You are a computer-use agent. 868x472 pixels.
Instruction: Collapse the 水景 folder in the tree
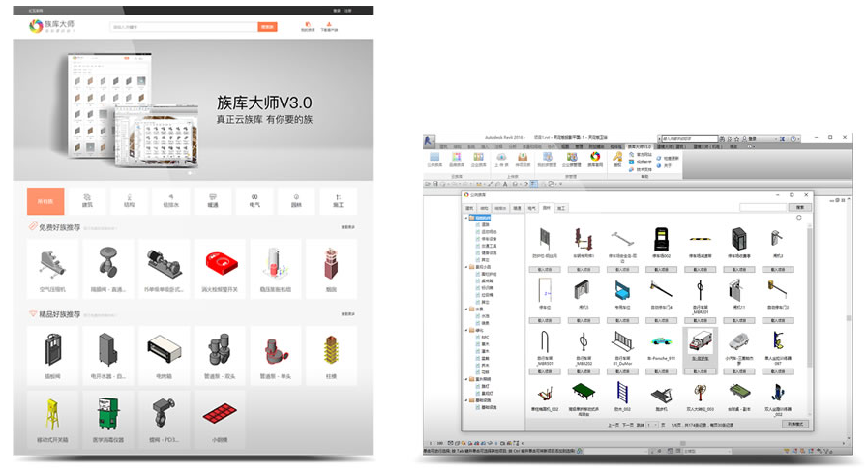click(466, 309)
